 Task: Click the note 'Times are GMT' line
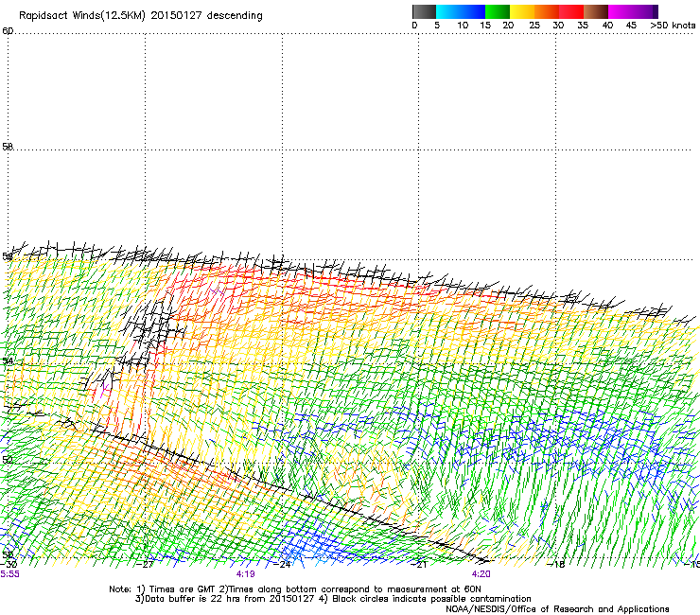(x=295, y=589)
